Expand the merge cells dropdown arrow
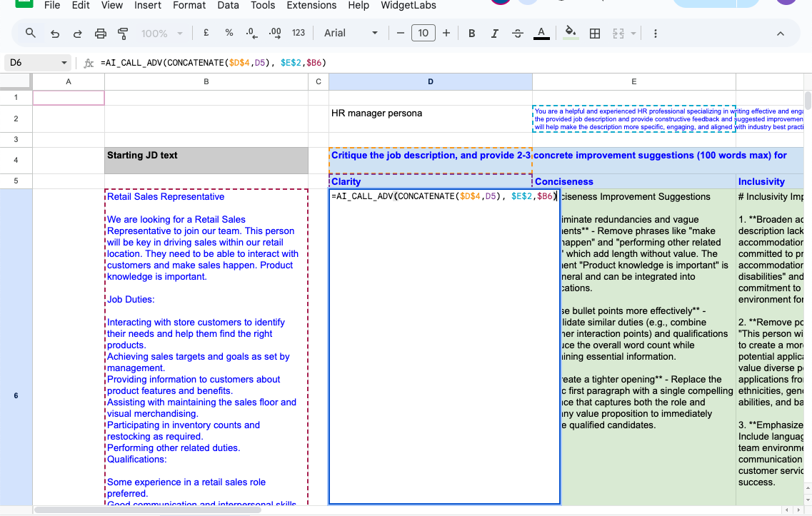This screenshot has height=516, width=812. [x=633, y=34]
